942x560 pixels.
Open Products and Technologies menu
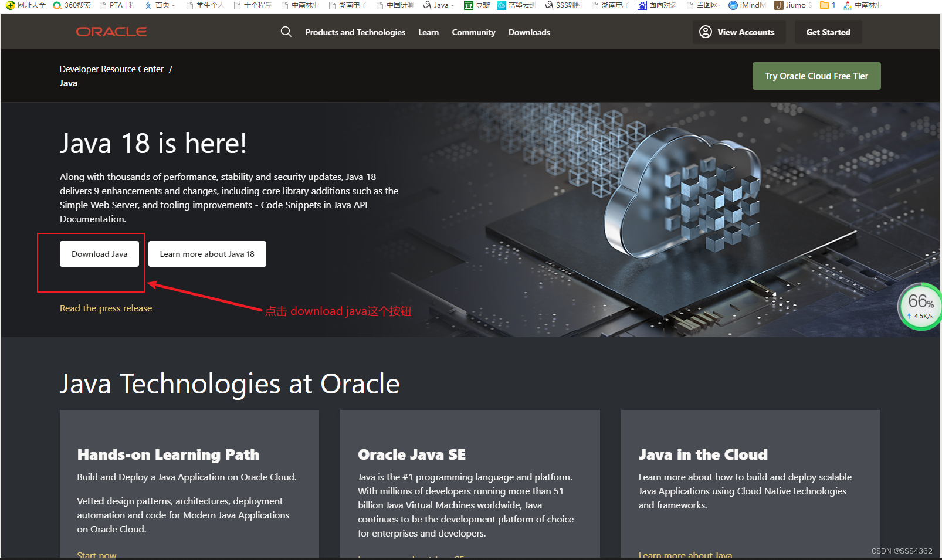355,32
